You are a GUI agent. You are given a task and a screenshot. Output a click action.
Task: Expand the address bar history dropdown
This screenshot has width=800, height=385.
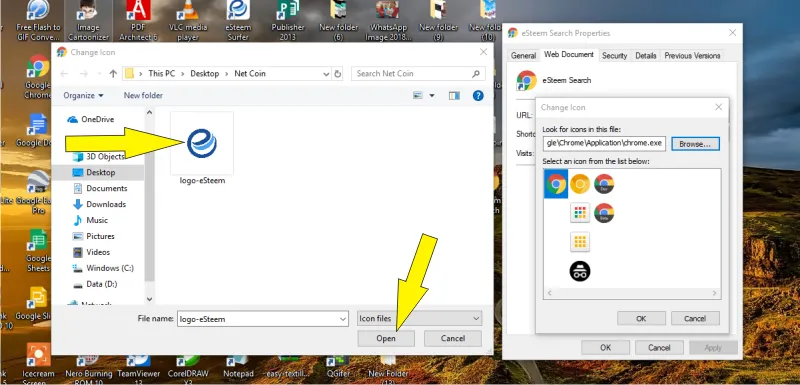327,73
